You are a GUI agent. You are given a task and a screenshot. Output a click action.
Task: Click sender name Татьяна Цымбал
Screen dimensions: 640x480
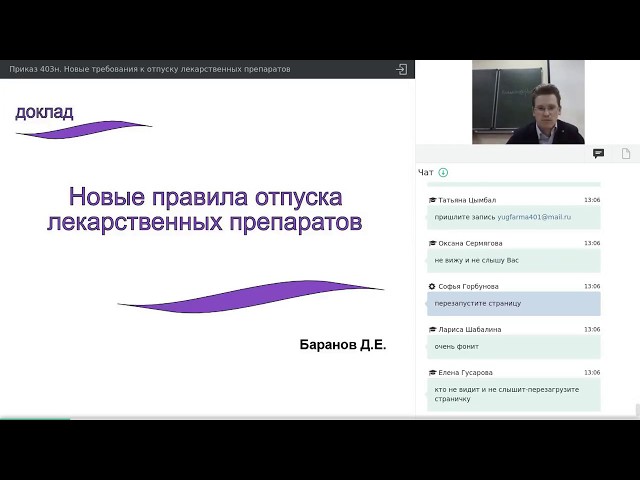pyautogui.click(x=467, y=200)
